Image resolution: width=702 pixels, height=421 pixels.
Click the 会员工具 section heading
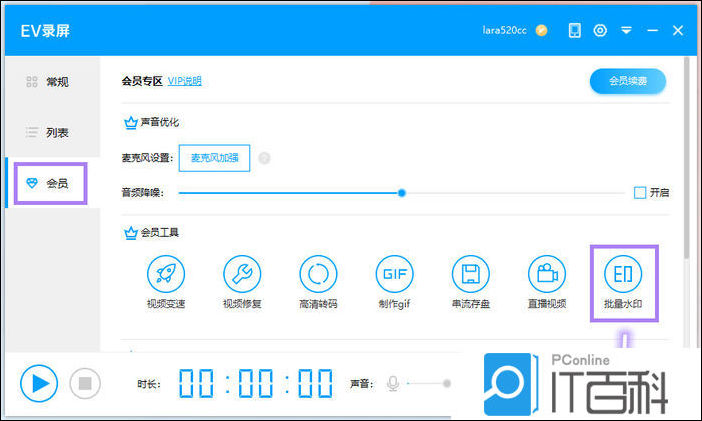click(159, 232)
